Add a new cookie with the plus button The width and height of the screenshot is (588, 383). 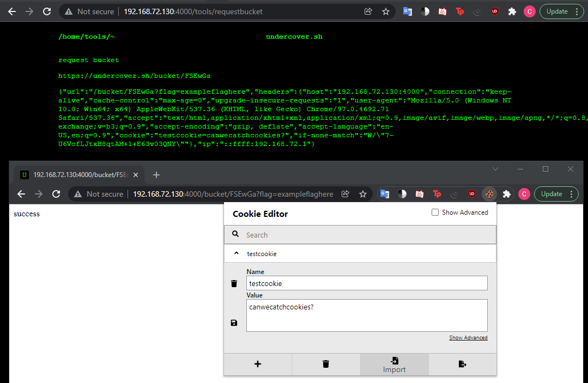pos(258,364)
